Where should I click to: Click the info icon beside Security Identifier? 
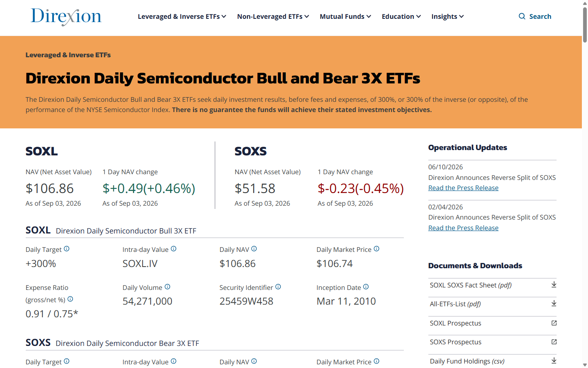[x=278, y=287]
